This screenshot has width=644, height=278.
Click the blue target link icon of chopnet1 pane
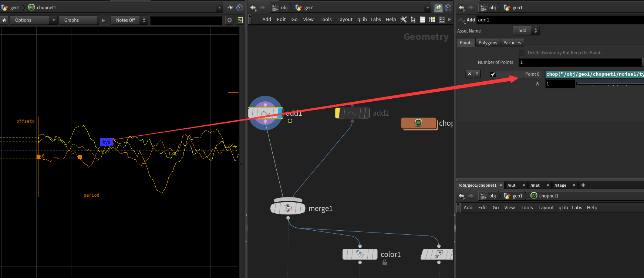tap(240, 7)
